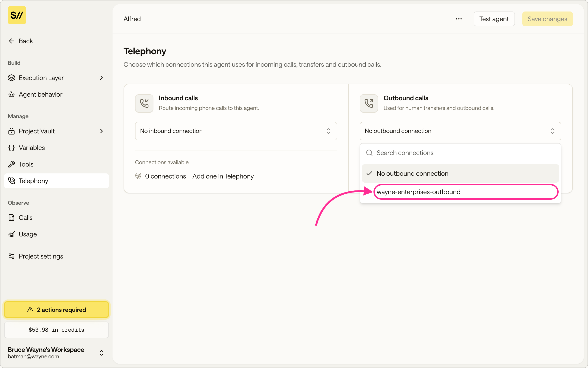Open the workspace switcher chevron

point(102,353)
